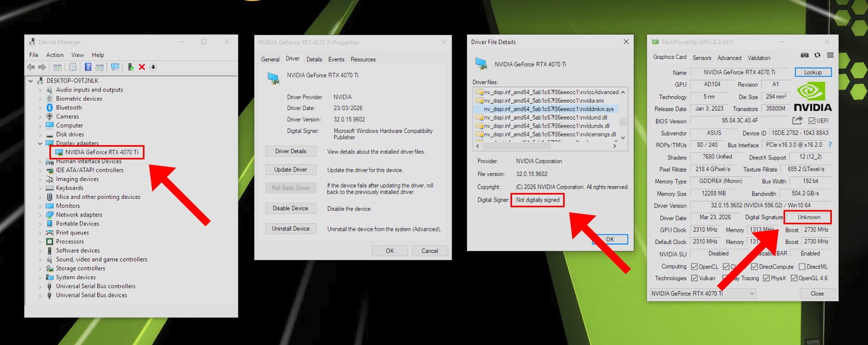The image size is (868, 345).
Task: Toggle the OpenCL checkbox
Action: pos(694,267)
